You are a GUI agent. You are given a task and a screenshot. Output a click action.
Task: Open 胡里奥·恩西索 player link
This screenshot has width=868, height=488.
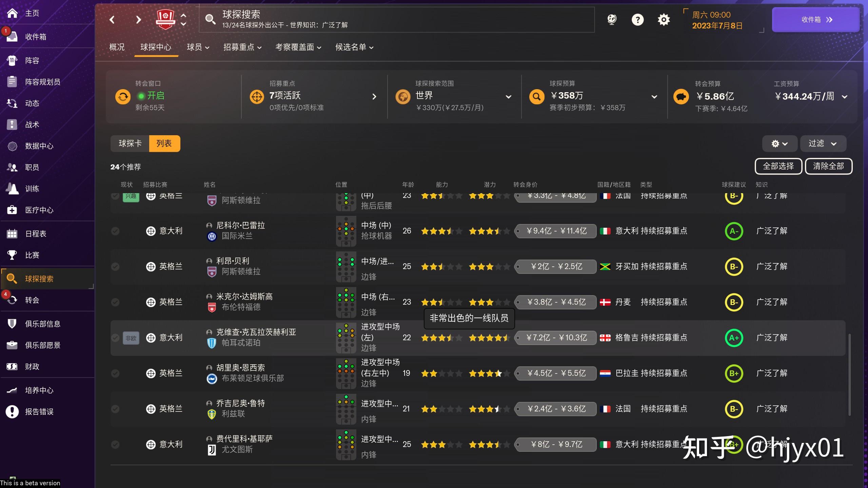[240, 368]
